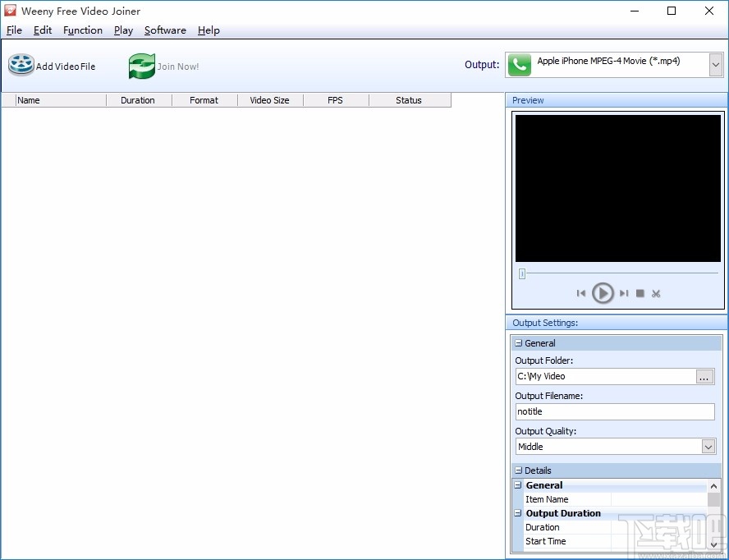Click the Add Video File icon
The image size is (729, 560).
click(x=21, y=65)
